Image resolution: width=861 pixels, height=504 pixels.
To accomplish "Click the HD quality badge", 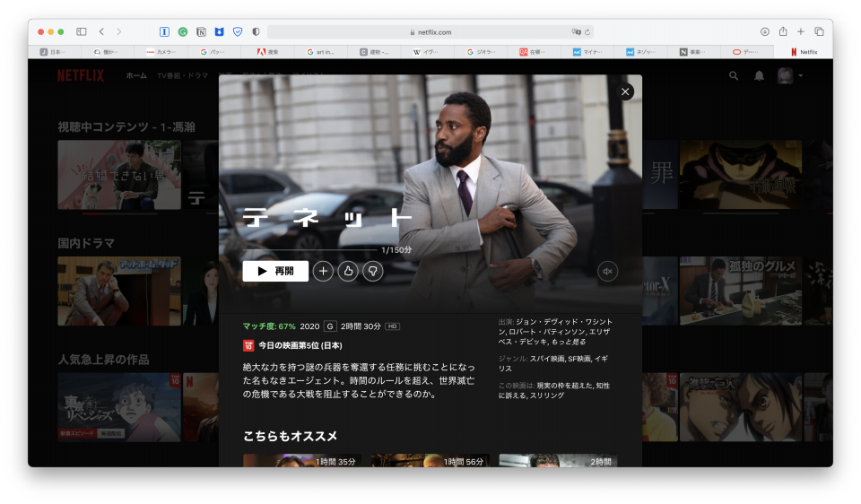I will point(392,326).
